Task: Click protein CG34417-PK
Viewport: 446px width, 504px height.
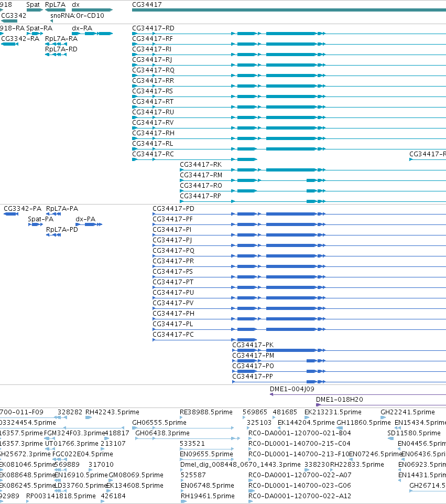Action: pyautogui.click(x=253, y=345)
